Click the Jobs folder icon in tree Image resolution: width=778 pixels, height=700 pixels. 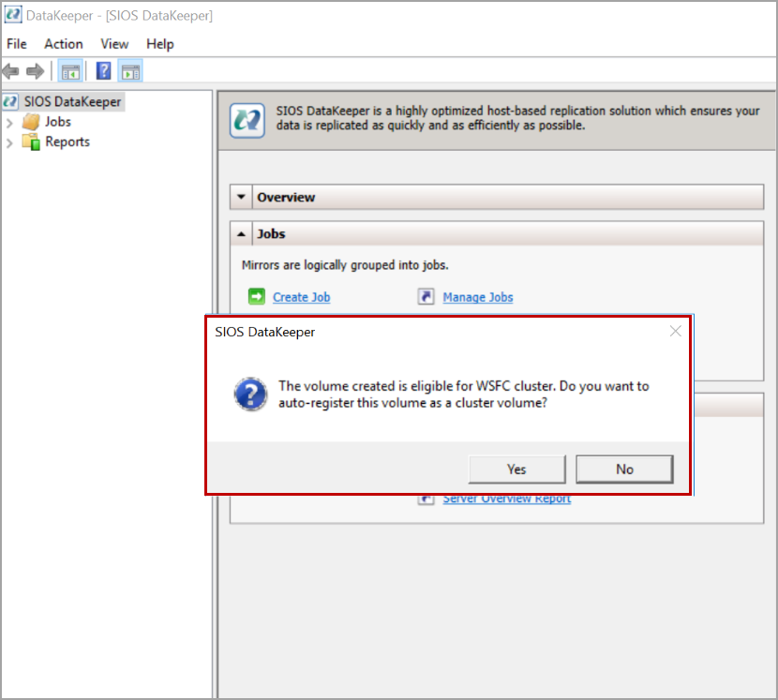click(x=31, y=122)
